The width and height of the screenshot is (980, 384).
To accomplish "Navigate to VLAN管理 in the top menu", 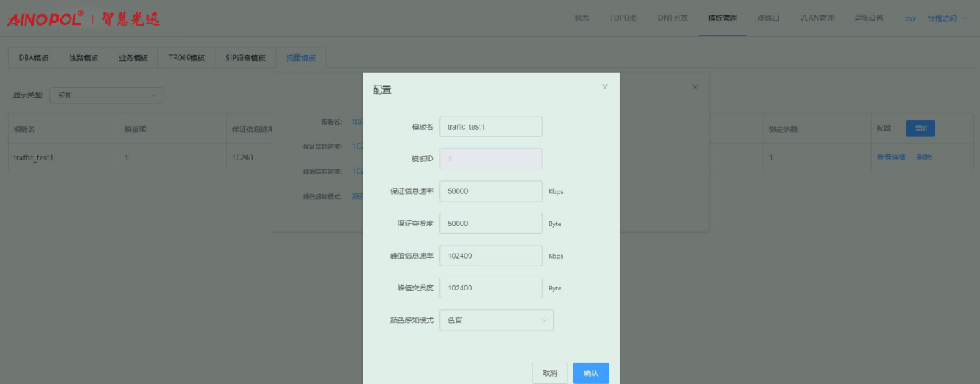I will [817, 18].
